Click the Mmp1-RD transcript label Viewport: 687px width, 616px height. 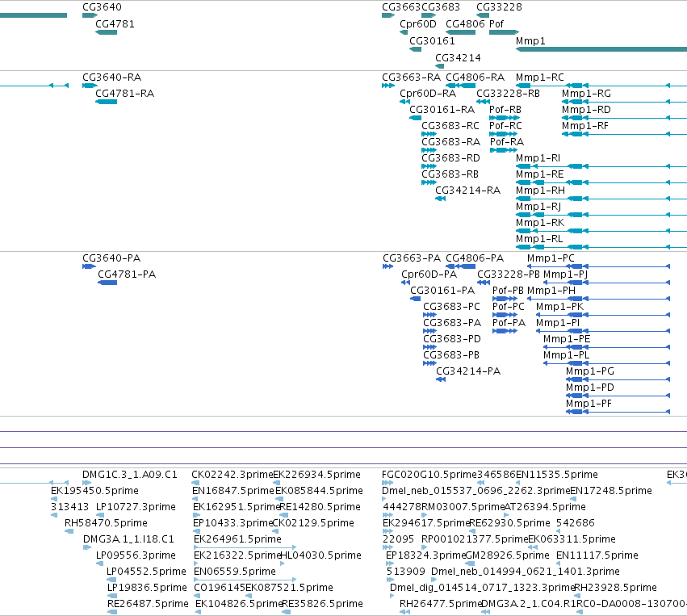586,110
